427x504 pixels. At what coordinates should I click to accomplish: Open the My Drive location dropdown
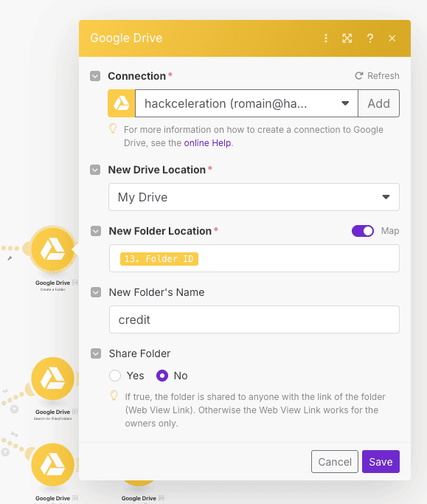254,197
